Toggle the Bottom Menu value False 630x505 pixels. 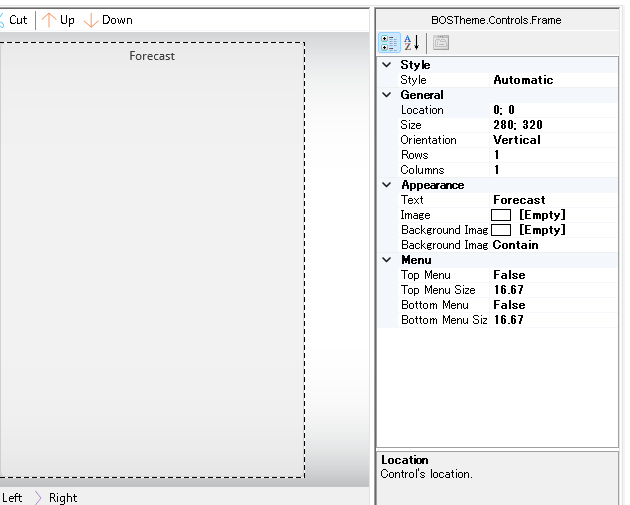coord(553,305)
